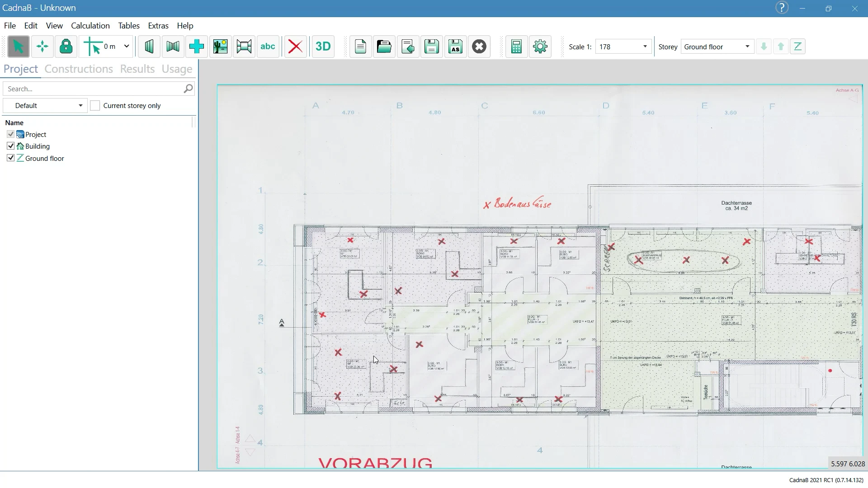The image size is (868, 488).
Task: Activate the pan/move view tool
Action: pyautogui.click(x=42, y=47)
